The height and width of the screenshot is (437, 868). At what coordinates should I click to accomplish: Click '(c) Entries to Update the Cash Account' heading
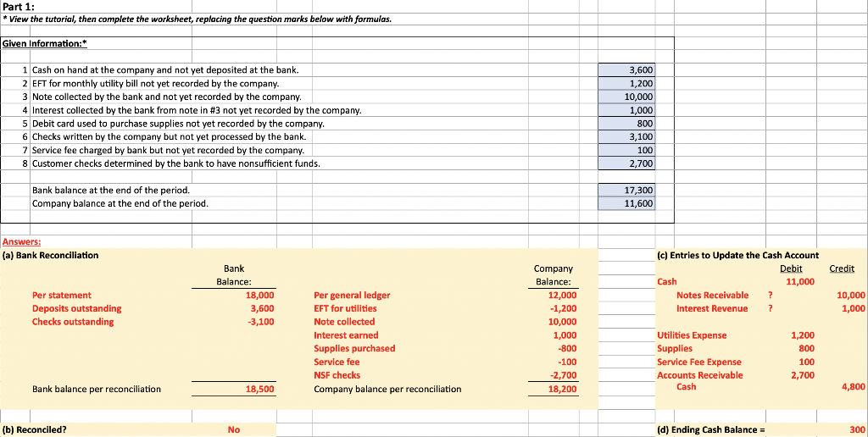point(737,255)
